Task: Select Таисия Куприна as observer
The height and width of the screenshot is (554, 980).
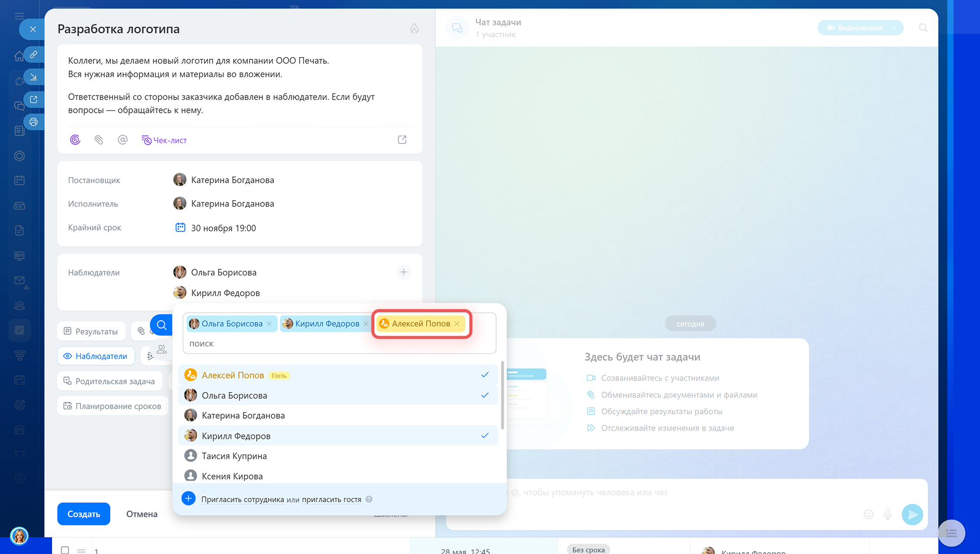Action: (x=234, y=456)
